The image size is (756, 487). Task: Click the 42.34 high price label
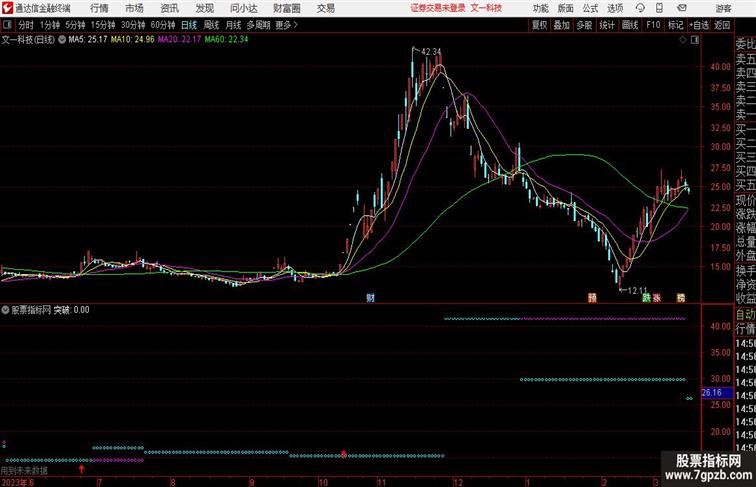431,51
